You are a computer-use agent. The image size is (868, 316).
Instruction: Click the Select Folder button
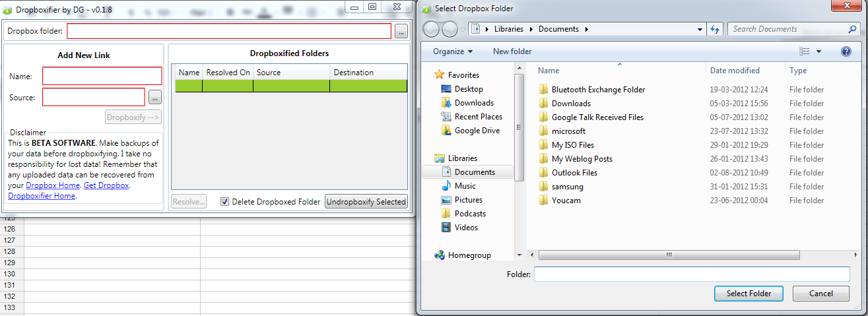[747, 294]
